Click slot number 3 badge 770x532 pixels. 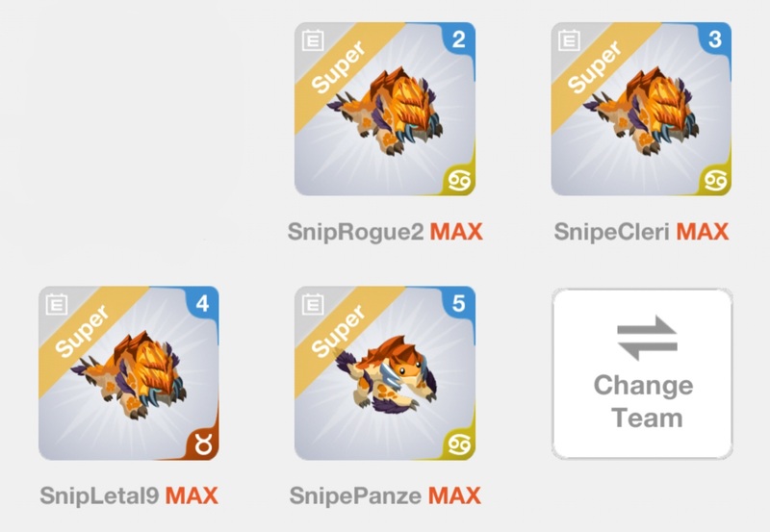point(715,39)
